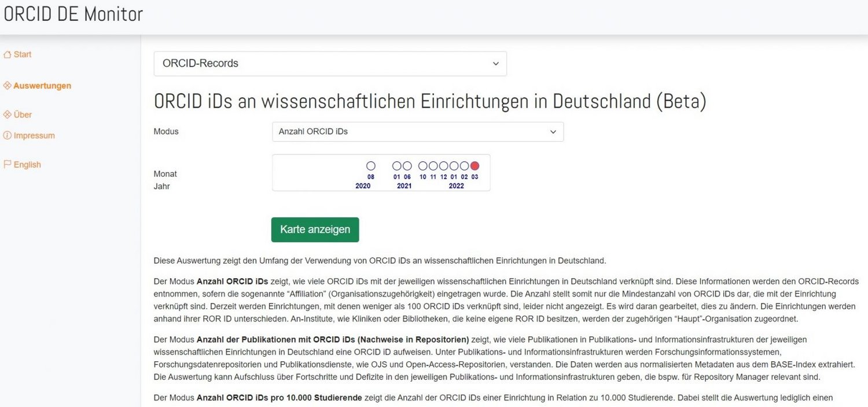
Task: Click the ORCID DE Monitor site title
Action: tap(73, 14)
